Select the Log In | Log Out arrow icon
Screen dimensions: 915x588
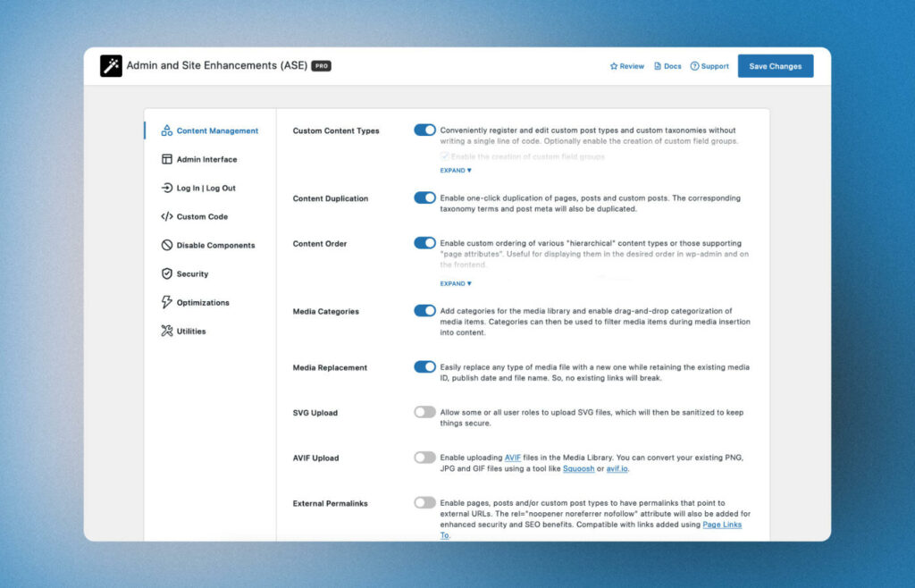164,188
